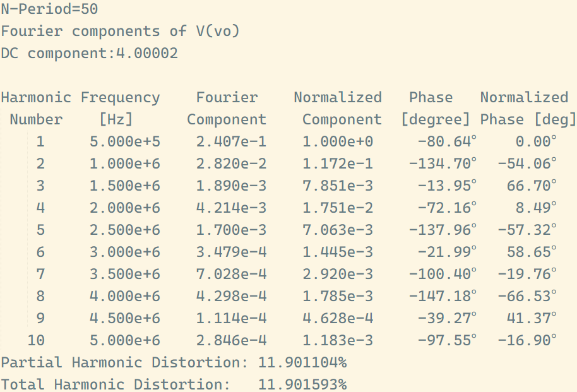The width and height of the screenshot is (577, 392).
Task: Click Partial Harmonic Distortion value 11.901104%
Action: pos(302,362)
